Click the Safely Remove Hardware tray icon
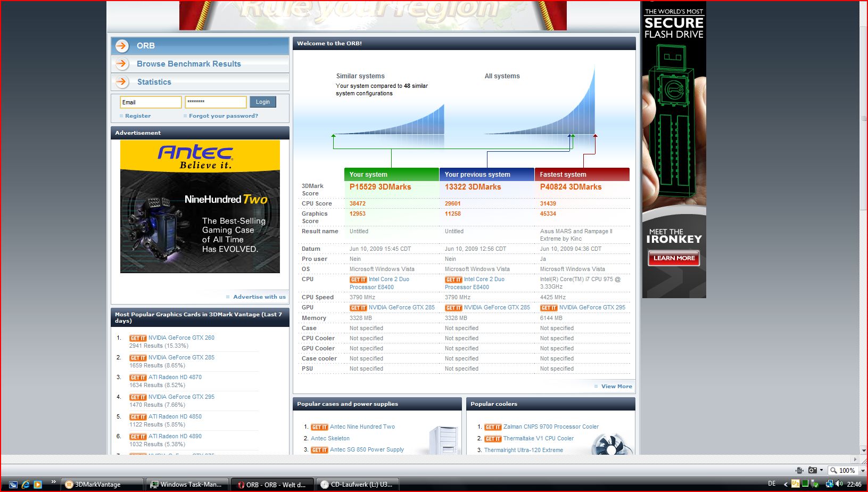Screen dimensions: 868x492 point(814,483)
